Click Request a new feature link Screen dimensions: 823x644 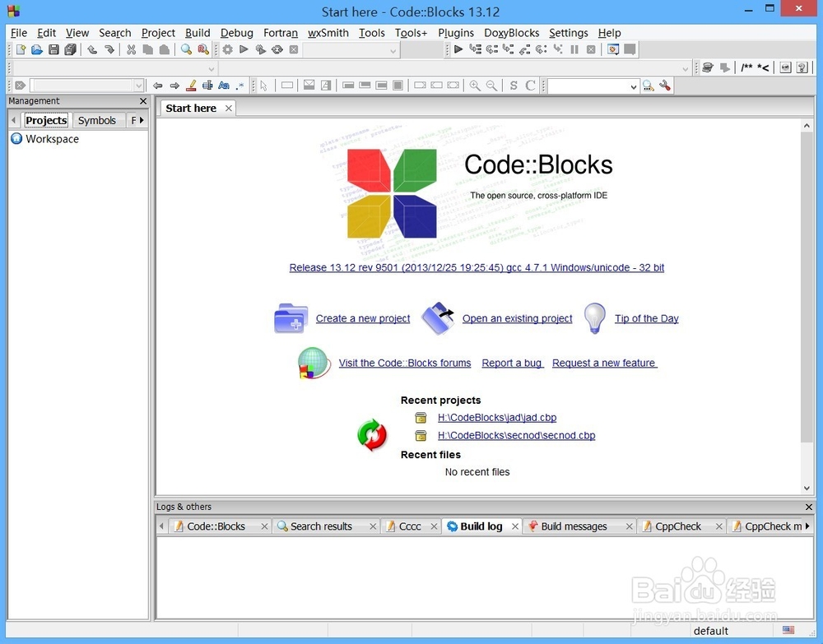tap(604, 363)
